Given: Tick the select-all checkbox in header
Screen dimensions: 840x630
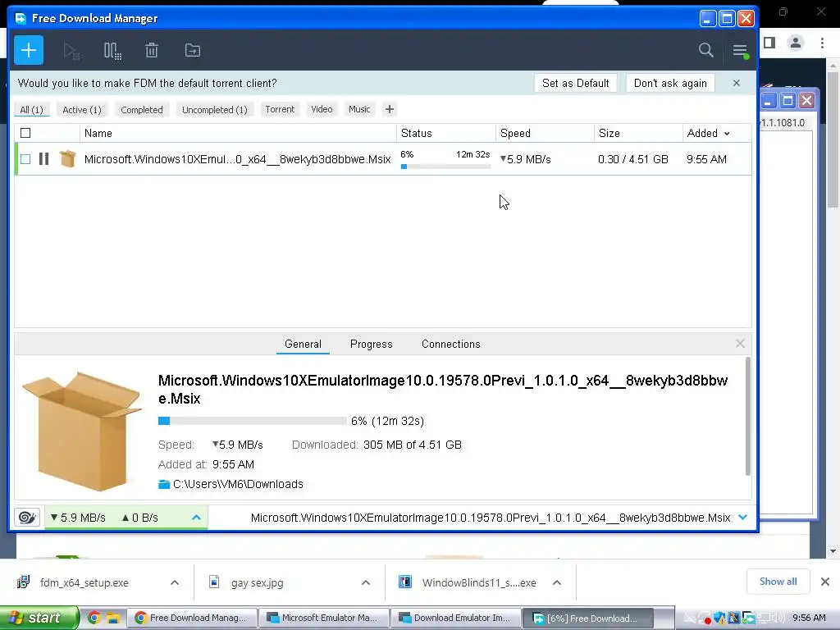Looking at the screenshot, I should click(25, 133).
